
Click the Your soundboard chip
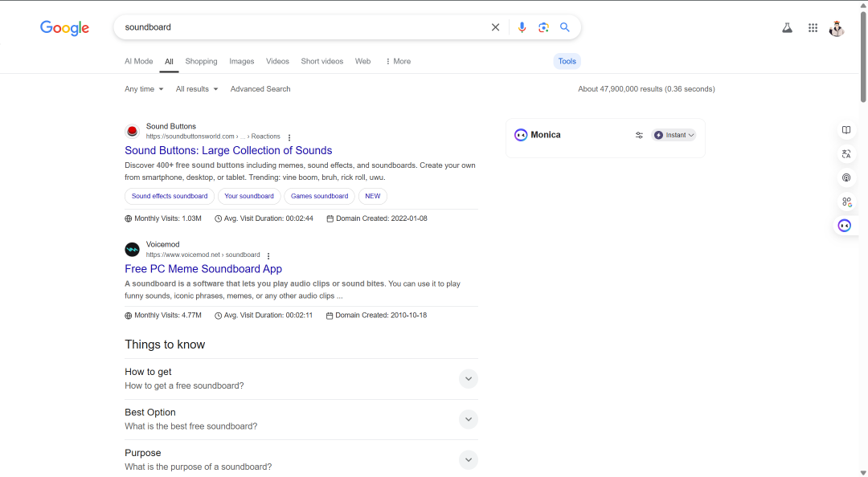point(249,197)
